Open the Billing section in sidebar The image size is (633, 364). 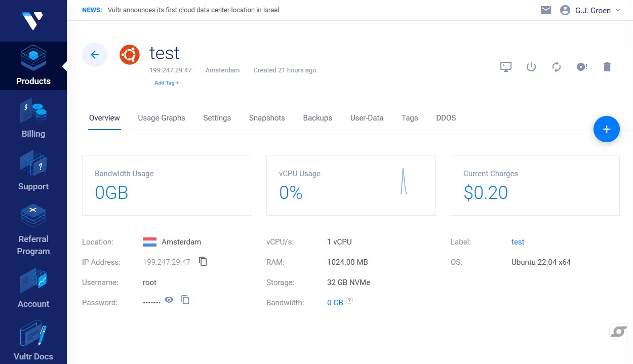pos(33,118)
